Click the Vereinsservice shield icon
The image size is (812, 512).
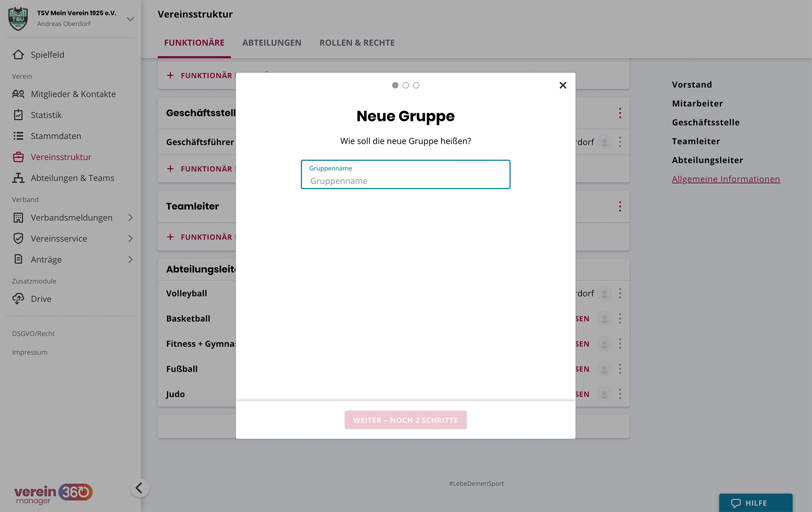18,239
